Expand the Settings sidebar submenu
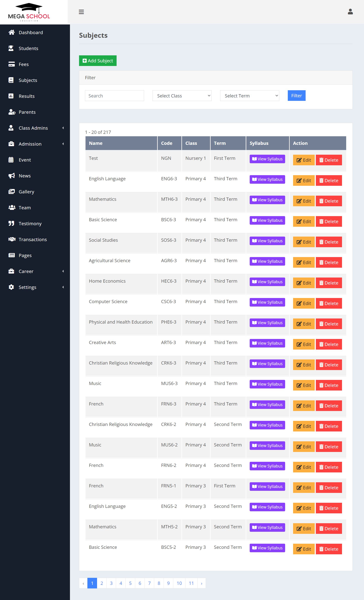Image resolution: width=364 pixels, height=600 pixels. [x=63, y=287]
